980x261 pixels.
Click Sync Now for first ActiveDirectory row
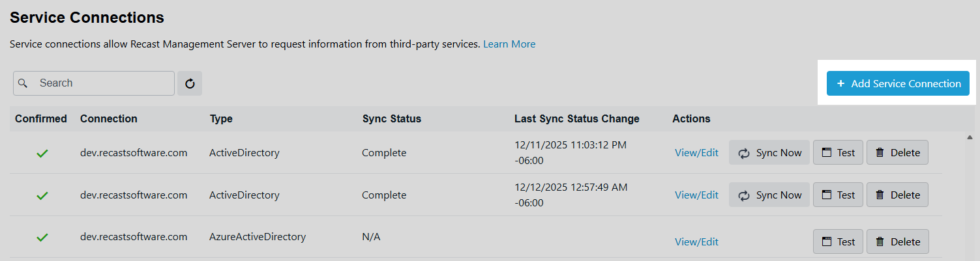point(769,153)
